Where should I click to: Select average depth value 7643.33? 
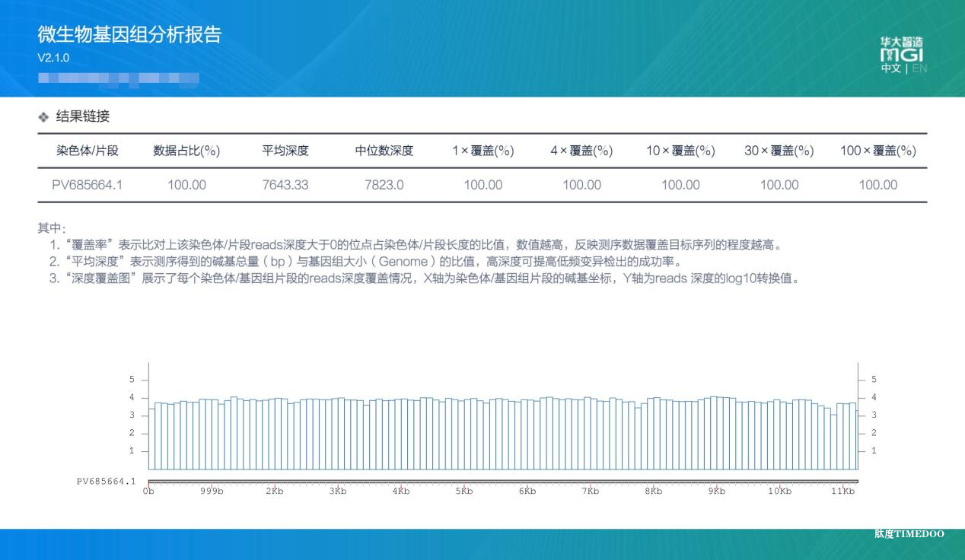[x=285, y=185]
